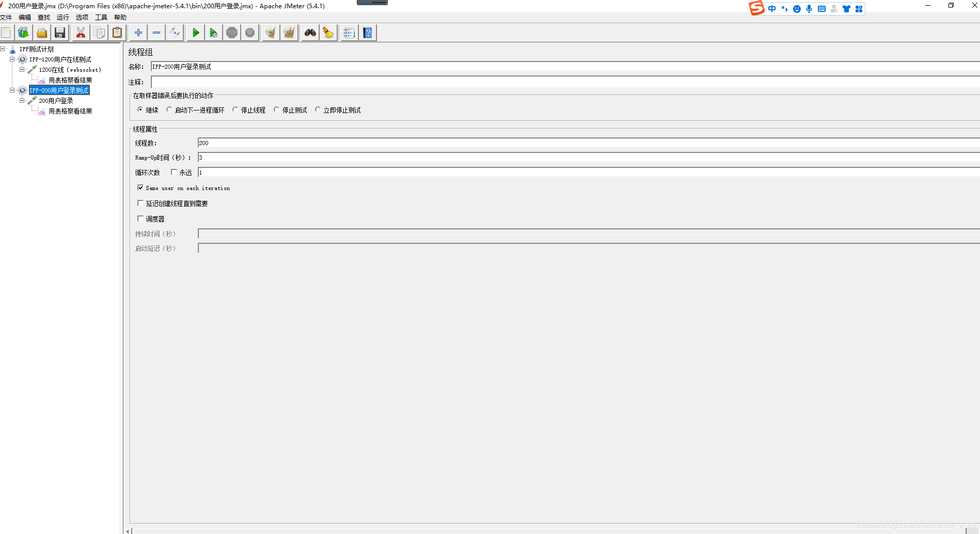The image size is (980, 534).
Task: Collapse IPP测试计划 tree root
Action: coord(3,49)
